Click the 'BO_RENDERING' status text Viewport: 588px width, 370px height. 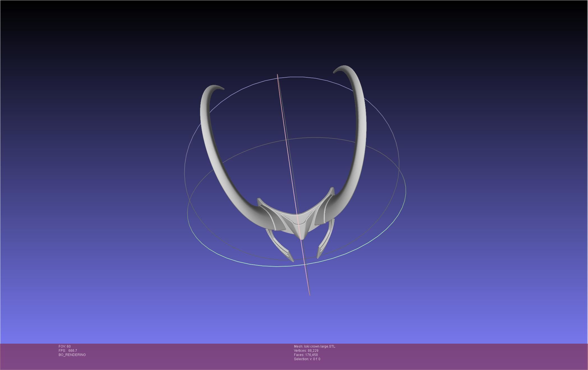tap(72, 355)
